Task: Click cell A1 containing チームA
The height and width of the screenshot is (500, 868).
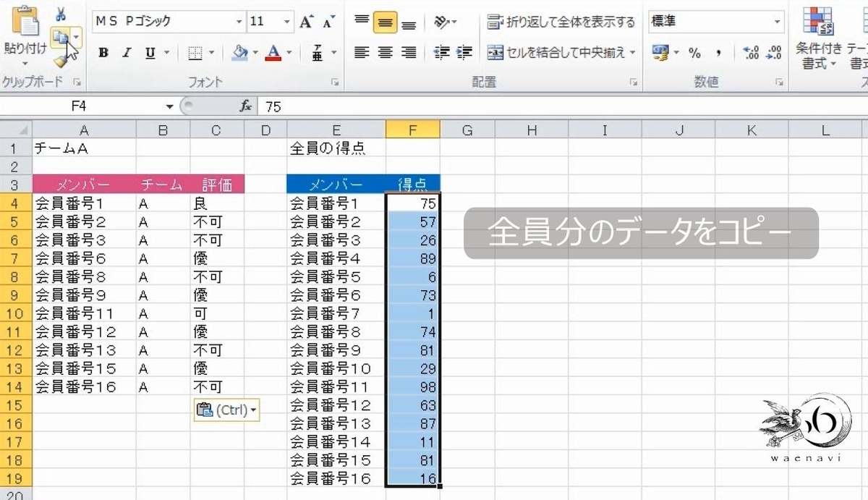Action: click(x=84, y=148)
